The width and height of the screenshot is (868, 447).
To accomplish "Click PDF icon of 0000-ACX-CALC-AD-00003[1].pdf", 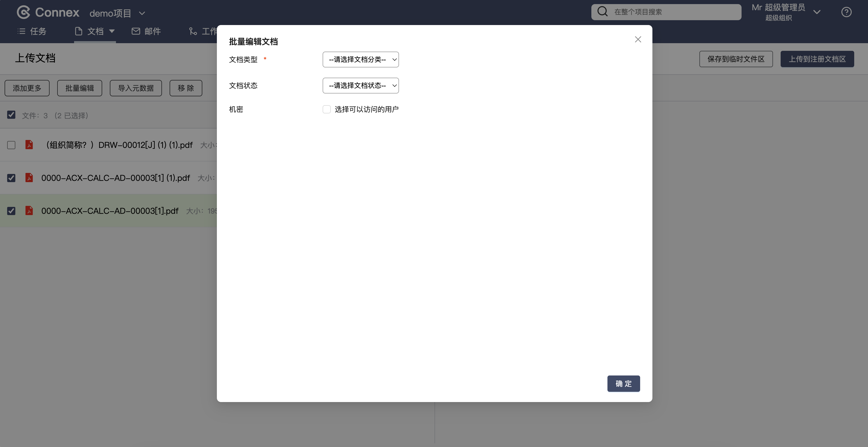I will coord(29,210).
